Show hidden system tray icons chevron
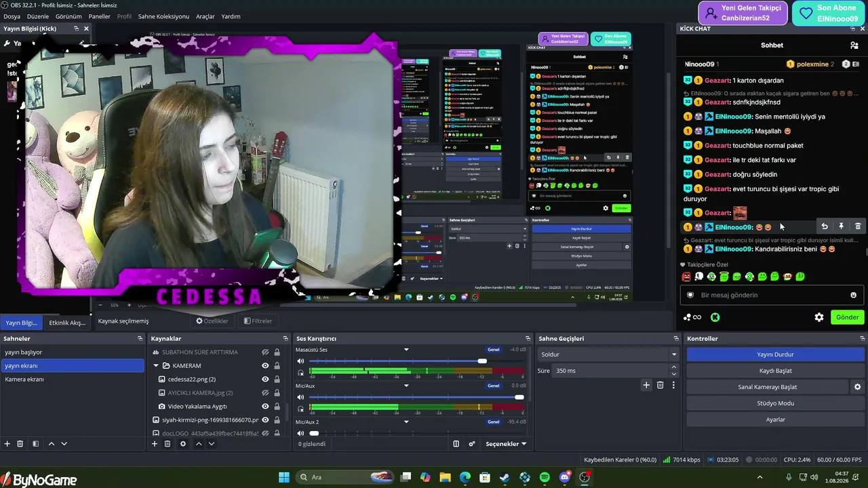 (x=759, y=477)
